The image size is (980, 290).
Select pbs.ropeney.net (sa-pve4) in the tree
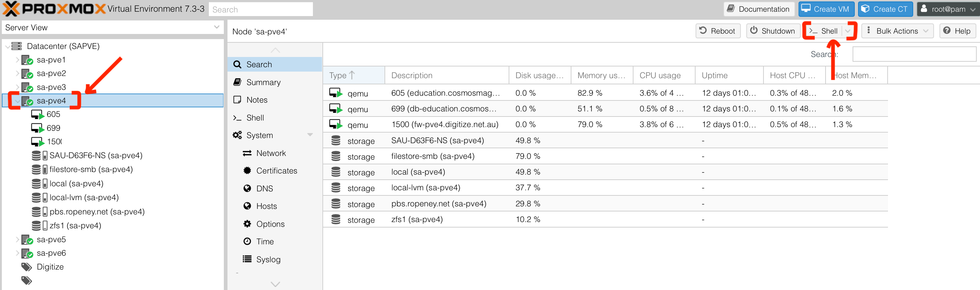click(x=97, y=211)
